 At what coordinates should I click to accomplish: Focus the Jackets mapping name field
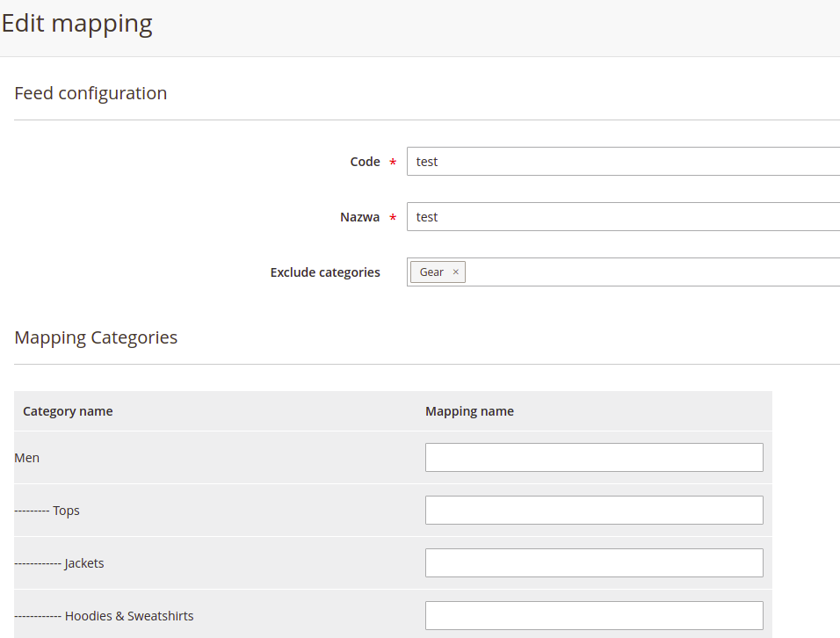pyautogui.click(x=594, y=563)
